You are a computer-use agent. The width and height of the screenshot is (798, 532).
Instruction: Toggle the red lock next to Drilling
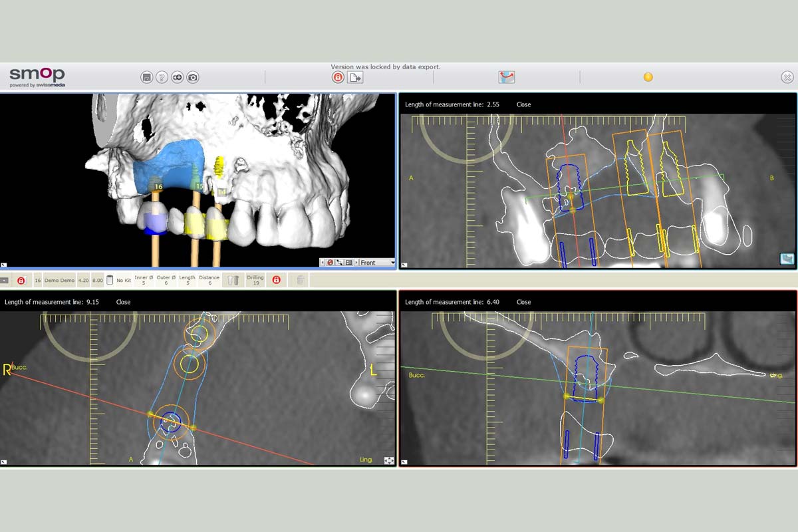coord(276,281)
